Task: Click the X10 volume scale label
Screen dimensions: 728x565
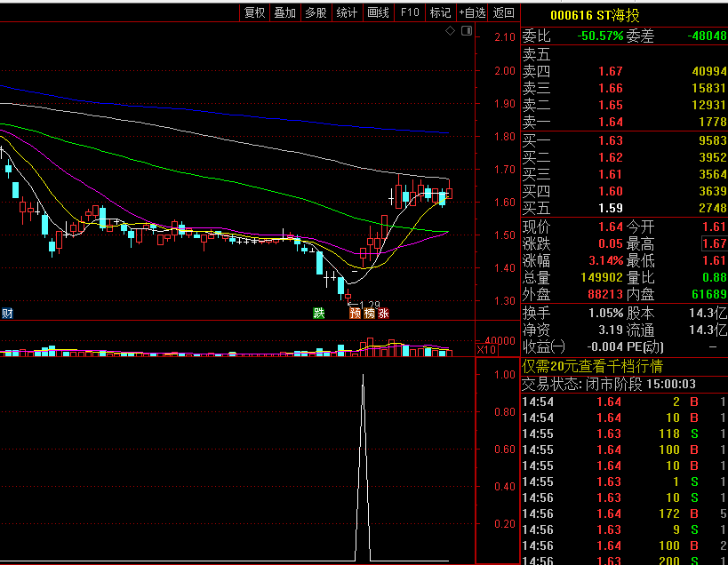Action: tap(486, 350)
